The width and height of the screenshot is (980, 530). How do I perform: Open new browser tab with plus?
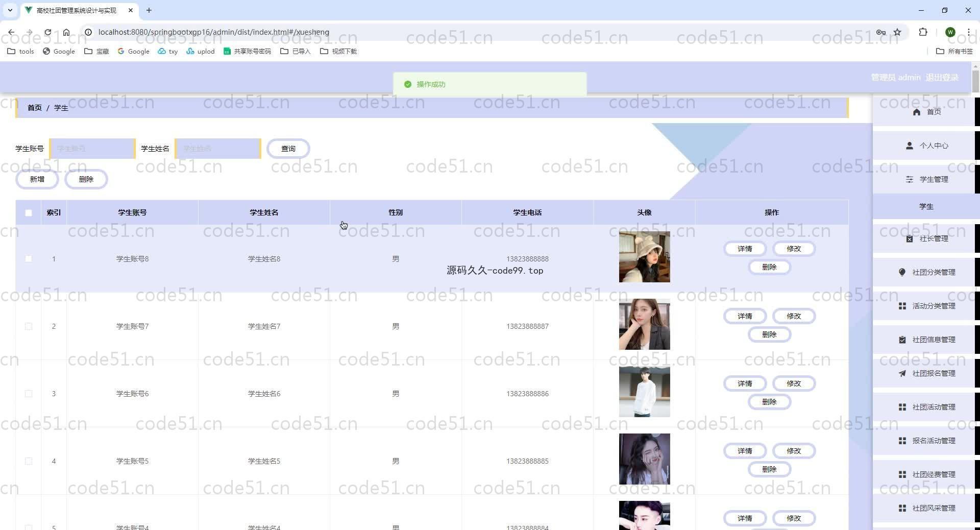149,10
